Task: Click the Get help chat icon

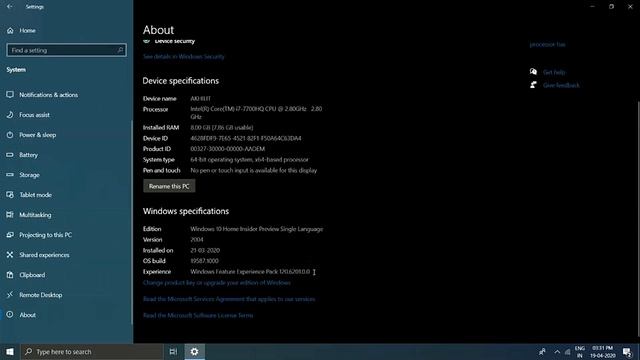Action: tap(533, 72)
